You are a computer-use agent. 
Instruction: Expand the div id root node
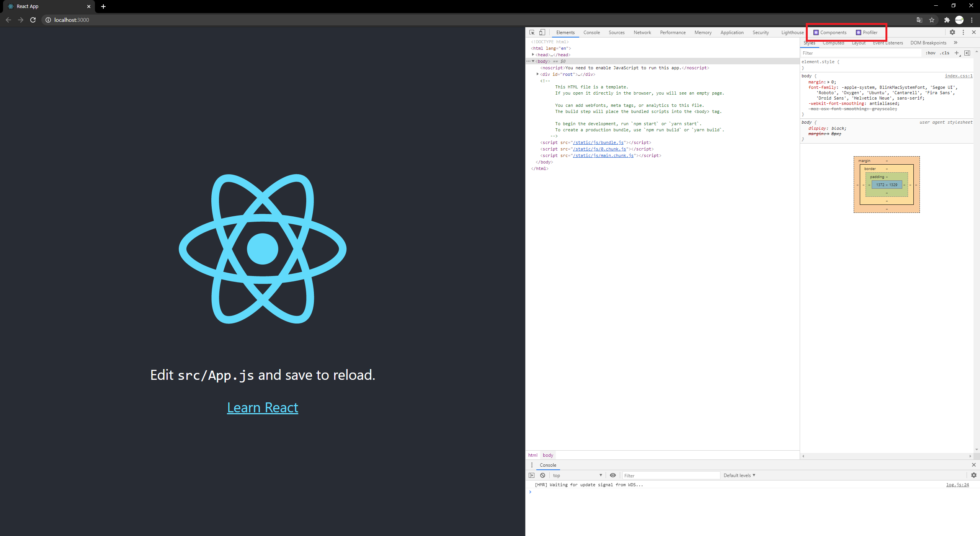point(537,74)
